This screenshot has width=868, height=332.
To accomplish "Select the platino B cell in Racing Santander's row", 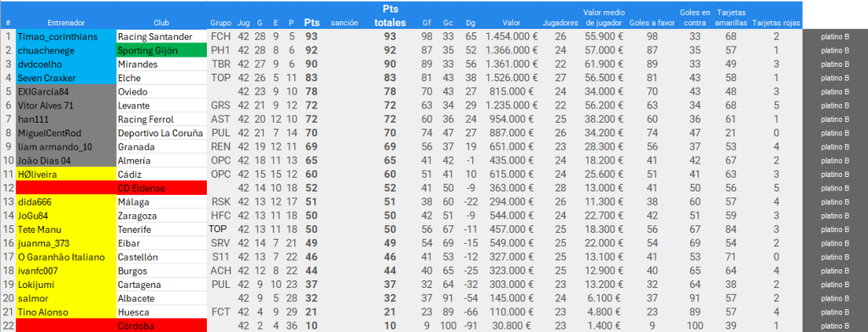I will (x=835, y=36).
